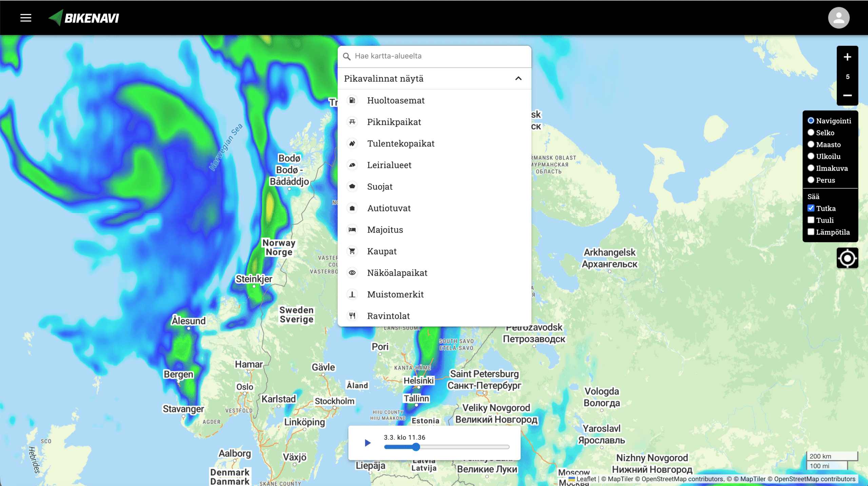Click the radar time slider handle
This screenshot has width=868, height=486.
pyautogui.click(x=416, y=447)
